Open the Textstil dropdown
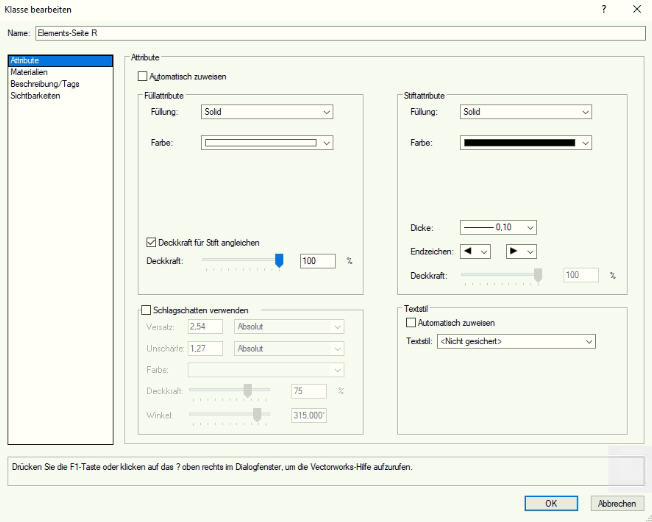This screenshot has height=522, width=652. 516,341
